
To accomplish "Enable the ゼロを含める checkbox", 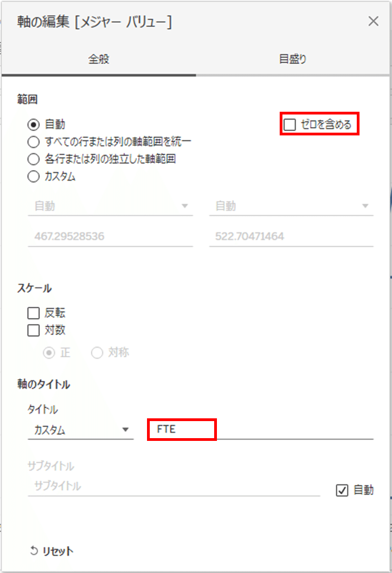I will tap(290, 124).
